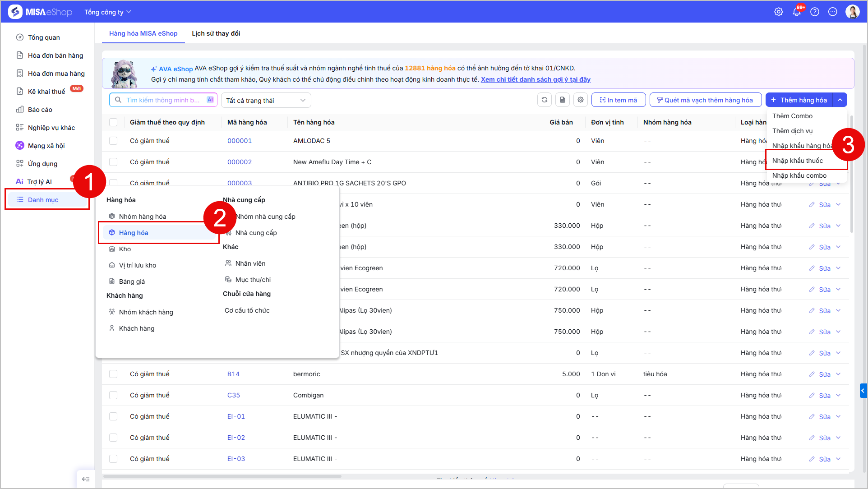Collapse the Thêm hàng hóa arrow menu

click(840, 100)
